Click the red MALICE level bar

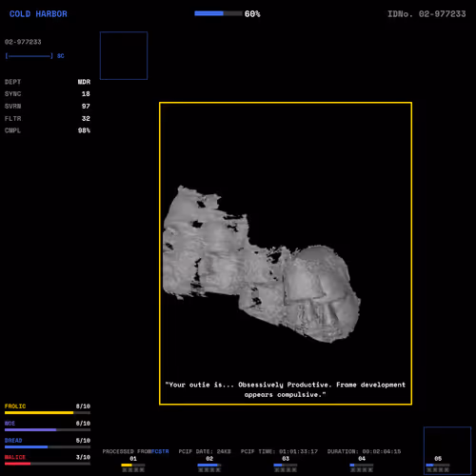pos(48,464)
